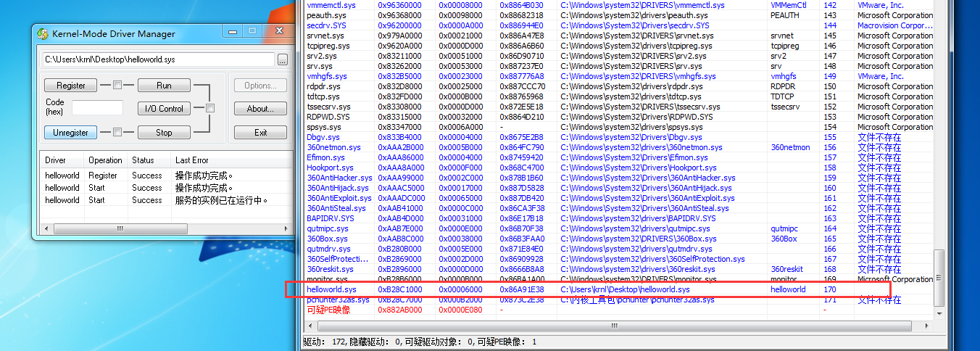Click the Kernel-Mode Driver Manager title icon
The width and height of the screenshot is (980, 351).
43,34
